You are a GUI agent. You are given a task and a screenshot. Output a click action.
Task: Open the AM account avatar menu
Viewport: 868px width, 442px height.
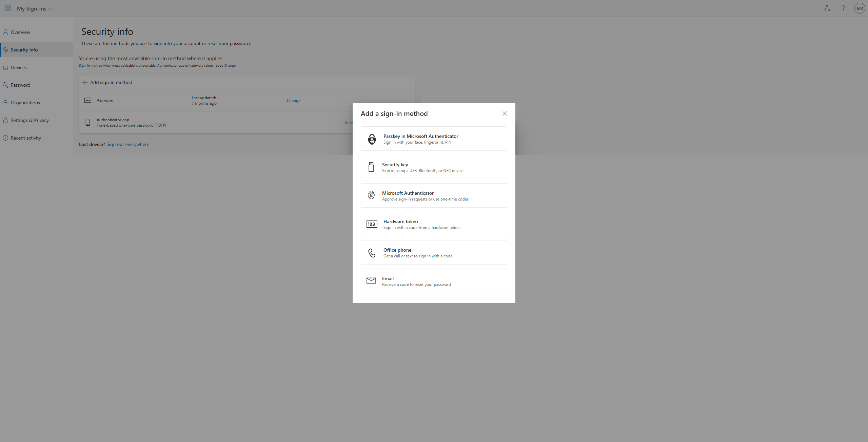pos(860,8)
